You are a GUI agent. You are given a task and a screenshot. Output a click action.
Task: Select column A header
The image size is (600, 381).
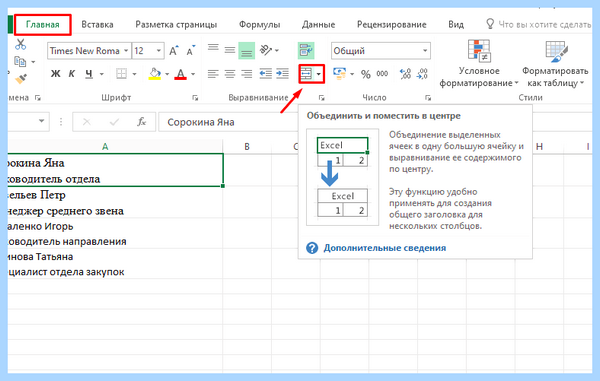pyautogui.click(x=115, y=147)
